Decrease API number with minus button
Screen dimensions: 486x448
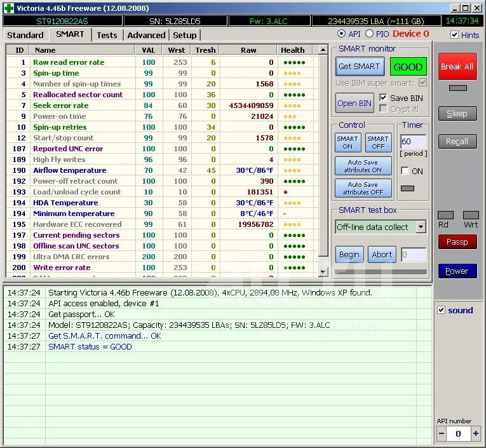pyautogui.click(x=442, y=433)
